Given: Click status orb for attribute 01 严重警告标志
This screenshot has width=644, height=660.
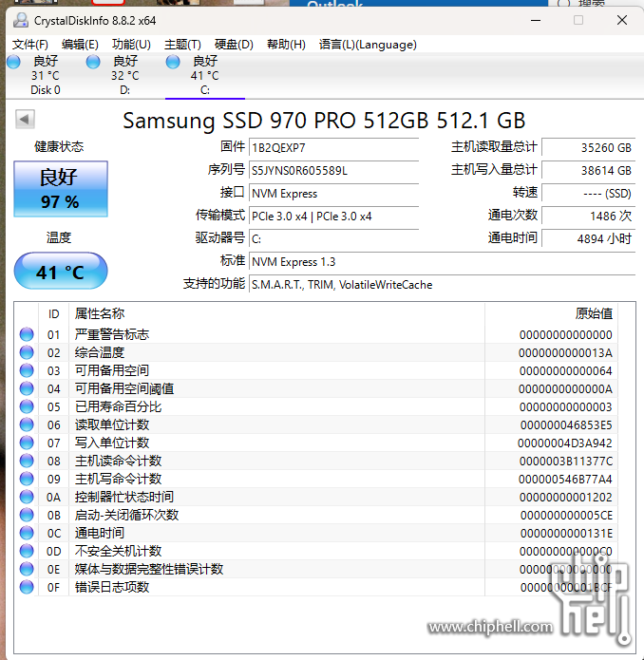Looking at the screenshot, I should click(27, 334).
